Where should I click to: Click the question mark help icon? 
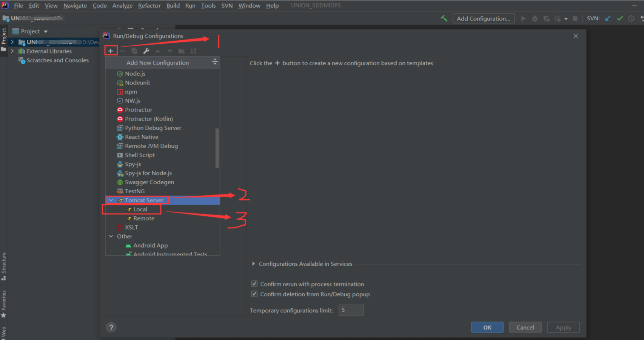(111, 327)
